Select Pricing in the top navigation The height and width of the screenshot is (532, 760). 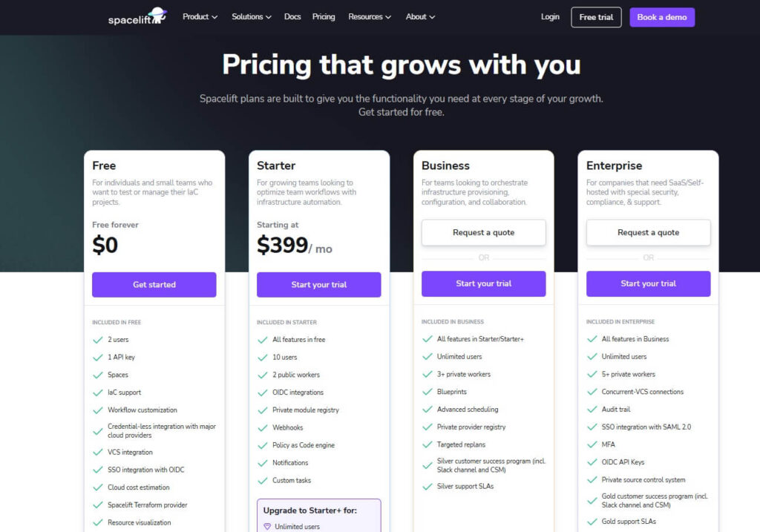(324, 16)
